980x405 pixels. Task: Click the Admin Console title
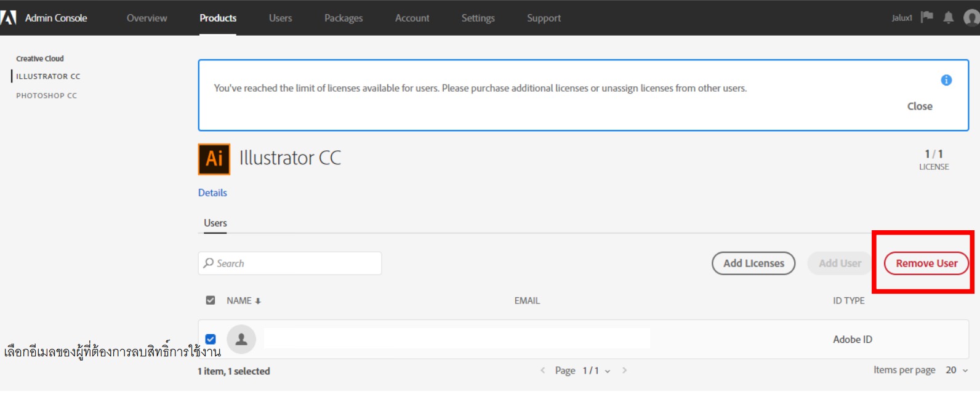click(x=56, y=18)
